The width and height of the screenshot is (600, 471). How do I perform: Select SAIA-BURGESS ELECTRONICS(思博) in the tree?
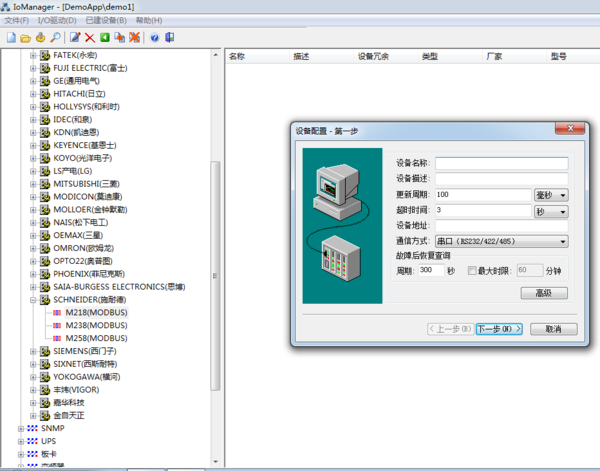click(119, 287)
